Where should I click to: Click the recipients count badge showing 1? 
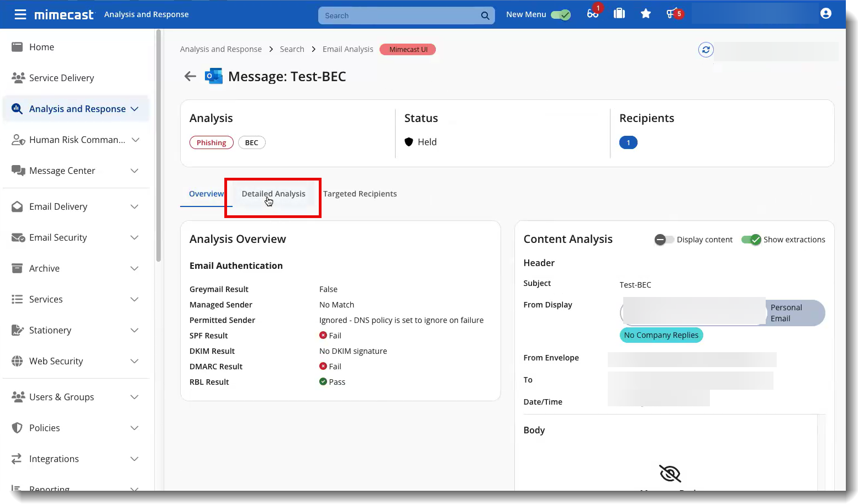[628, 142]
